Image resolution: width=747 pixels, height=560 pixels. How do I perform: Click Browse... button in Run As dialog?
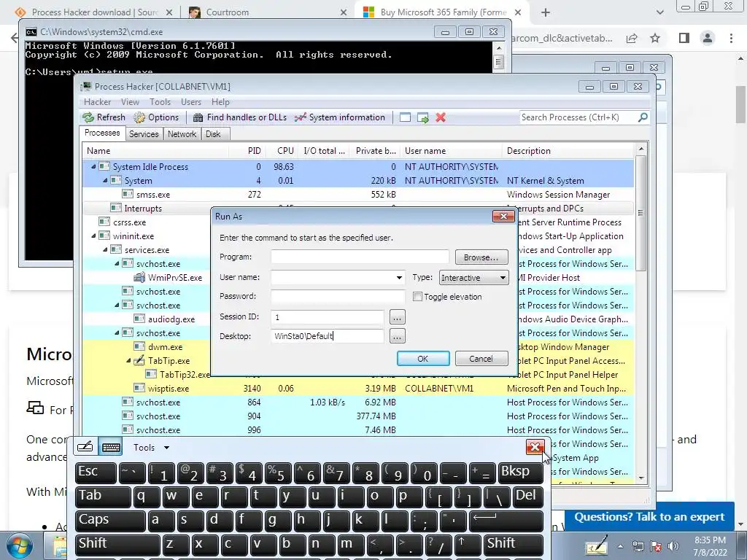(481, 257)
